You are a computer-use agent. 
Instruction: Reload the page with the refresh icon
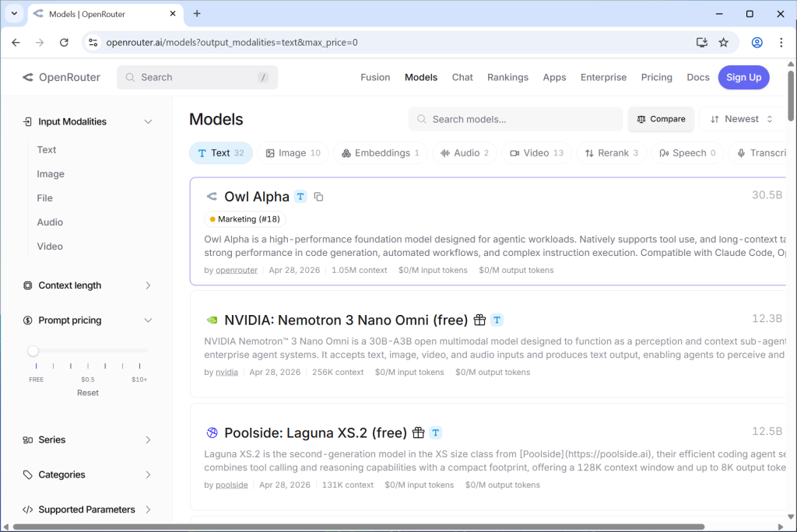click(x=64, y=43)
